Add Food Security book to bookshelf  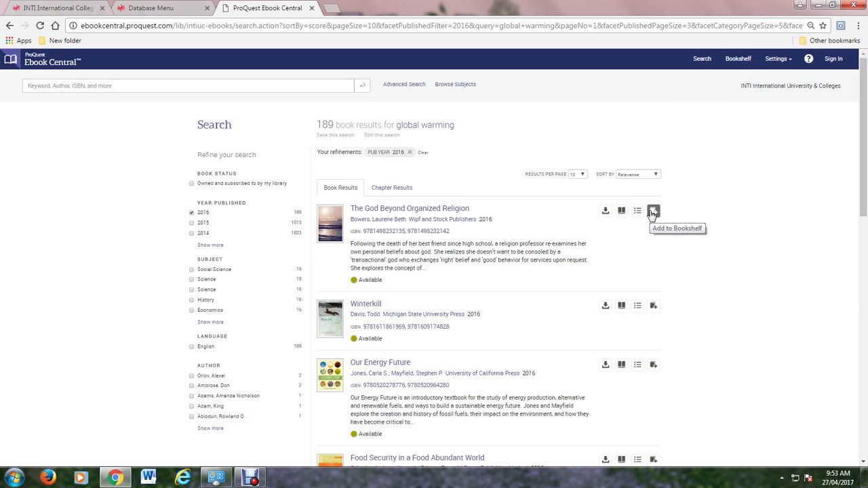[x=653, y=460]
